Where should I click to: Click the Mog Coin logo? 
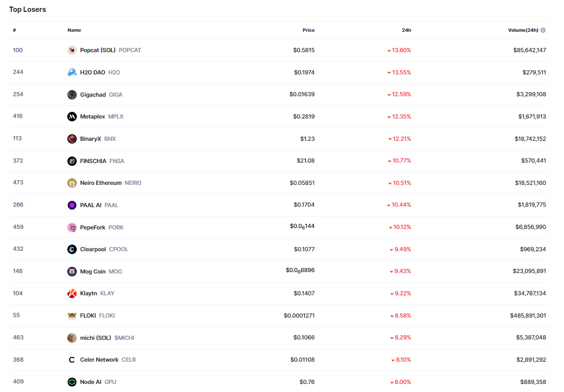72,272
